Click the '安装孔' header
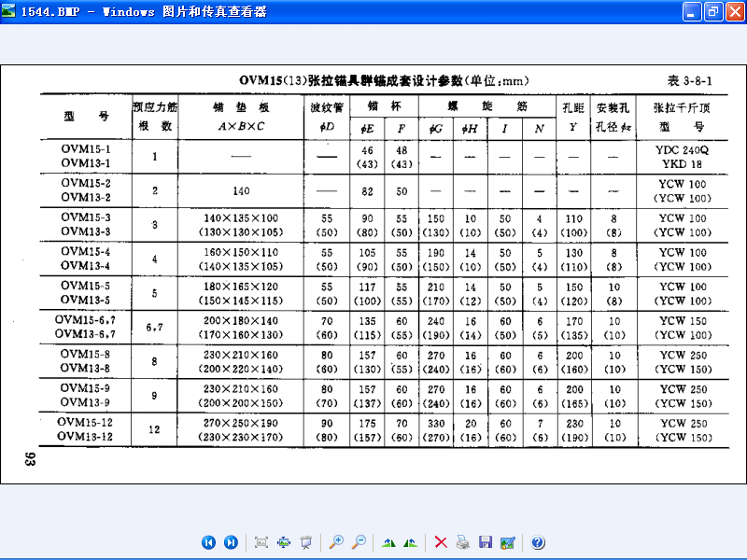The width and height of the screenshot is (747, 560). pos(613,108)
